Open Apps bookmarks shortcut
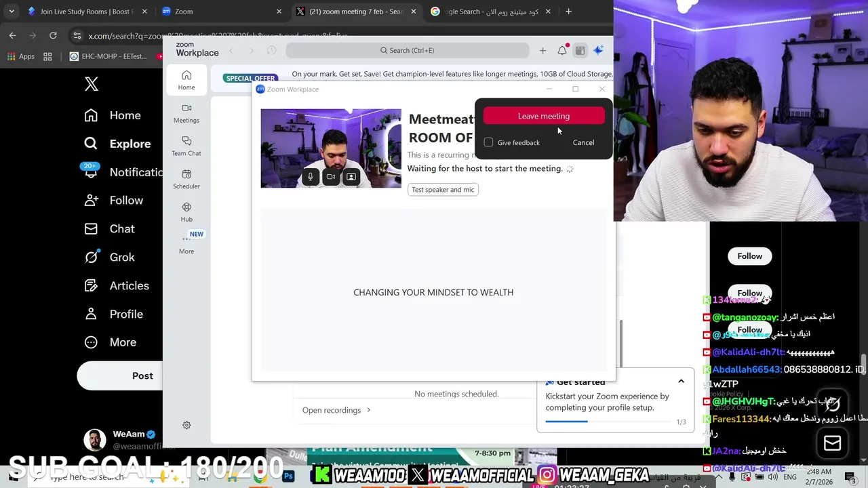The height and width of the screenshot is (488, 868). 20,56
